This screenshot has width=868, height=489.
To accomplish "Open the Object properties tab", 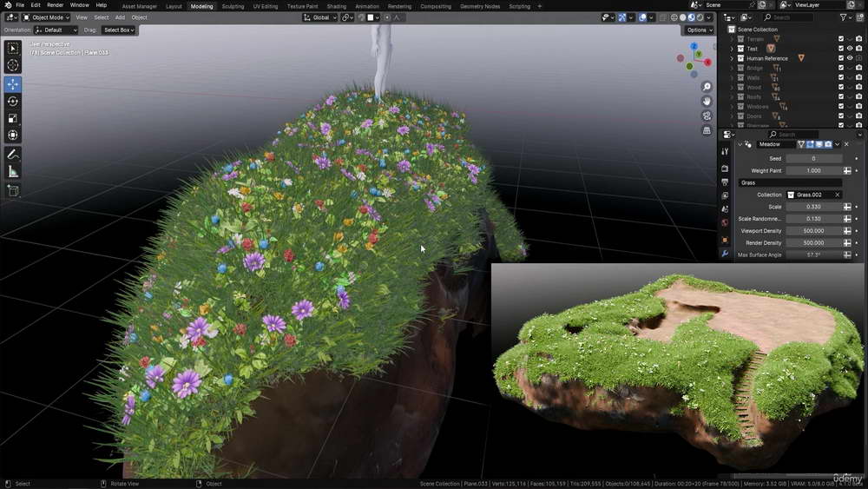I will 725,240.
